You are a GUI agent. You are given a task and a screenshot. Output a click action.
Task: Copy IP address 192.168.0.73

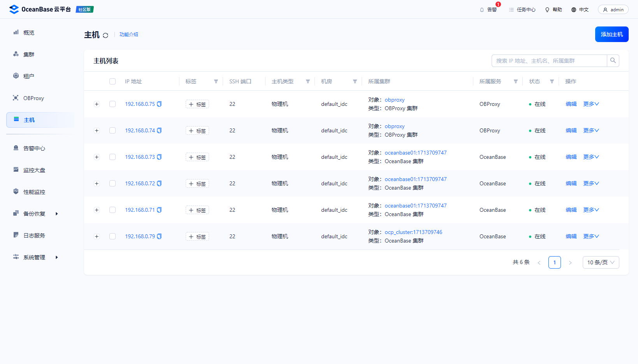pos(159,157)
